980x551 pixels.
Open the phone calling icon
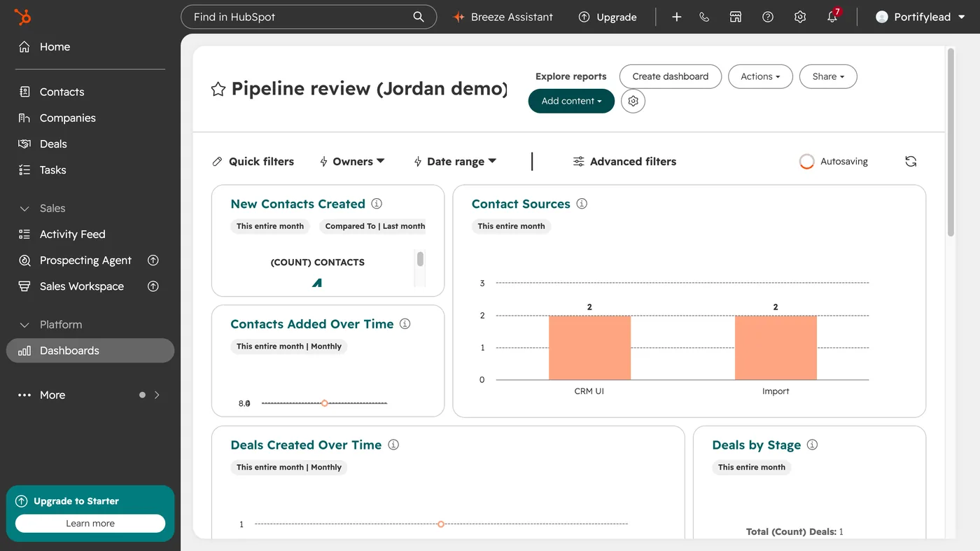click(704, 17)
